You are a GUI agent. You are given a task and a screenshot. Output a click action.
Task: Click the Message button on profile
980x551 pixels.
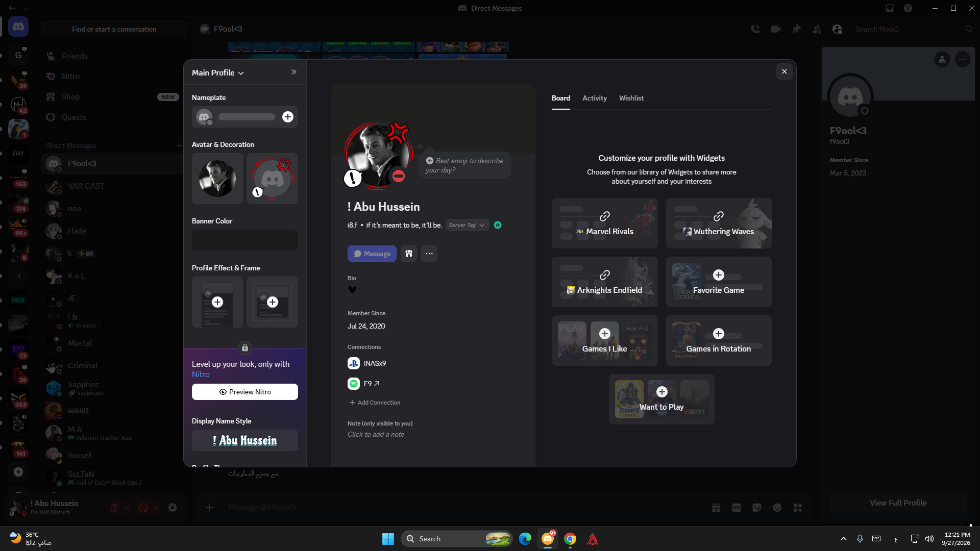pyautogui.click(x=372, y=254)
